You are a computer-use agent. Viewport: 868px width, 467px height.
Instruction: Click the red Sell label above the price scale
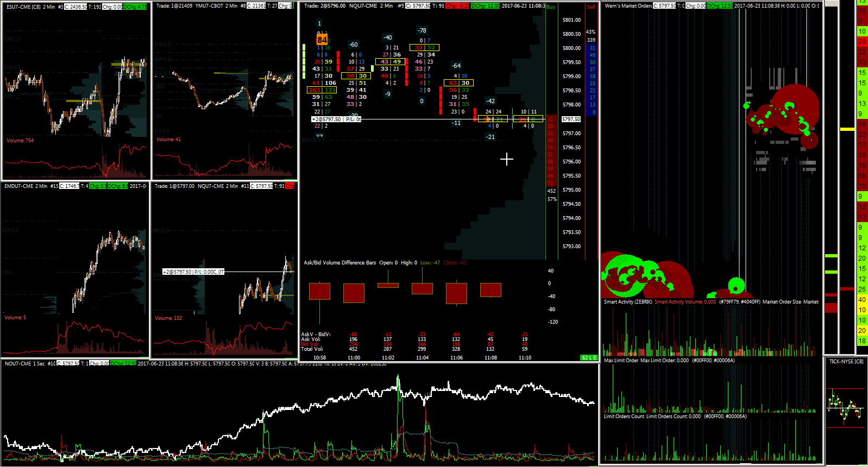pos(591,7)
